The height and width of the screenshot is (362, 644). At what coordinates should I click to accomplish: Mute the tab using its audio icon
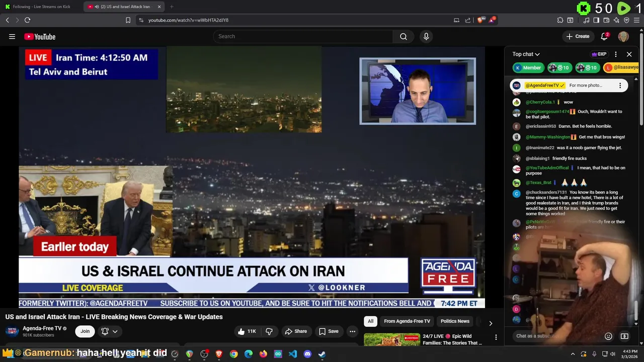(96, 7)
